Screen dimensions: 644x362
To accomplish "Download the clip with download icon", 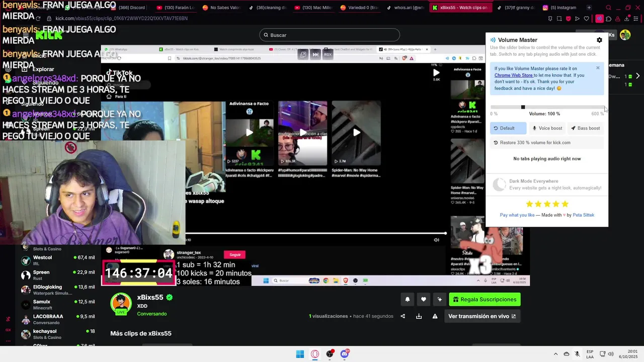I will pos(419,316).
